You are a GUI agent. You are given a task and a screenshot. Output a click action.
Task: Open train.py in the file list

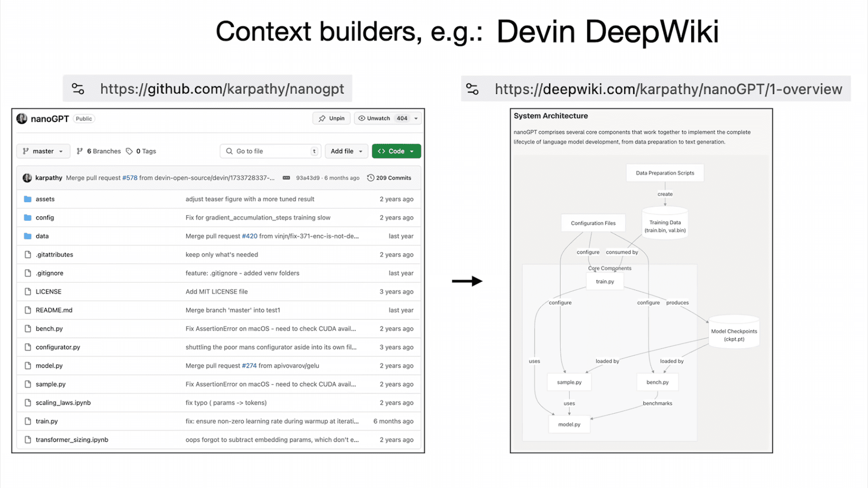47,421
